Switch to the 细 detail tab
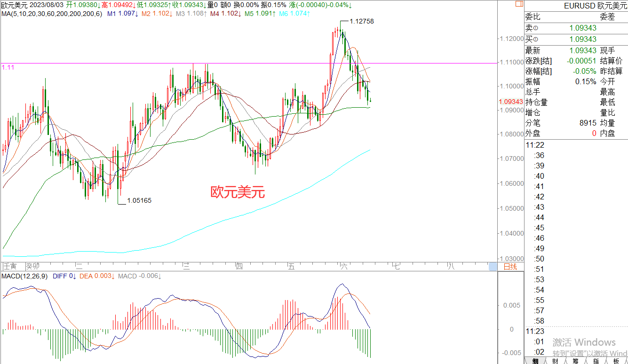The width and height of the screenshot is (628, 364). (x=535, y=361)
